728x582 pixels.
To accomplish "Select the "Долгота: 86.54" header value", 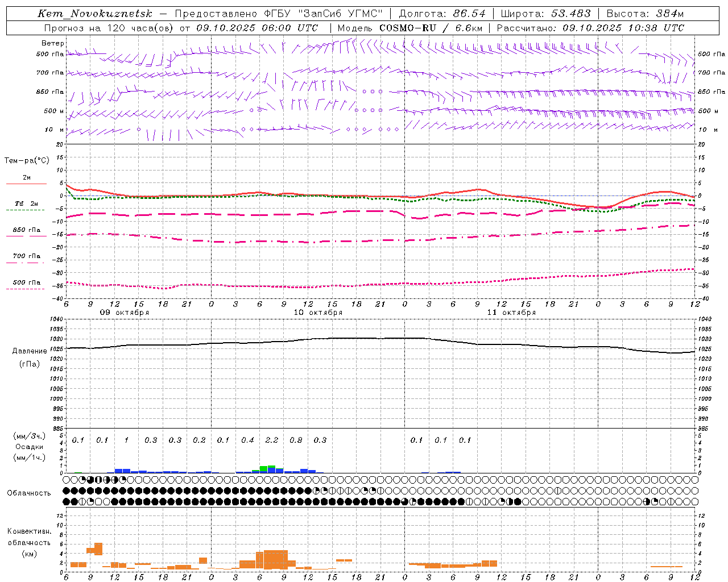I will click(x=442, y=14).
